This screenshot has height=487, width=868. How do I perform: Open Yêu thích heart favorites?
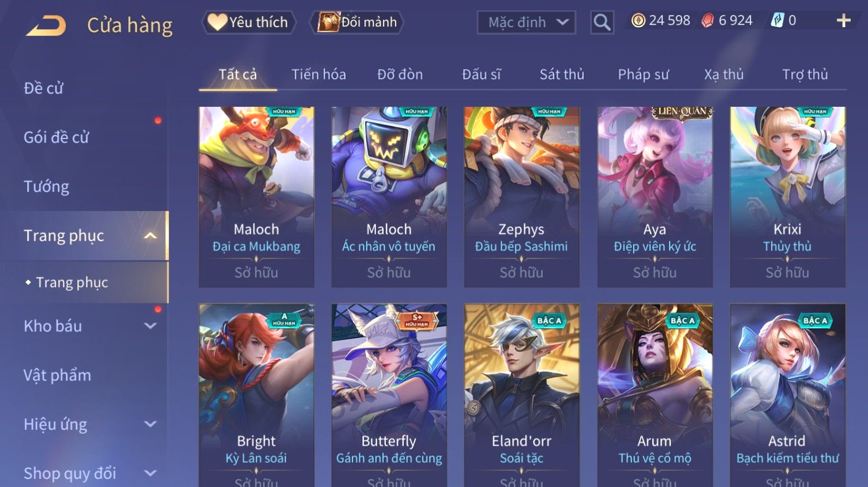[249, 22]
